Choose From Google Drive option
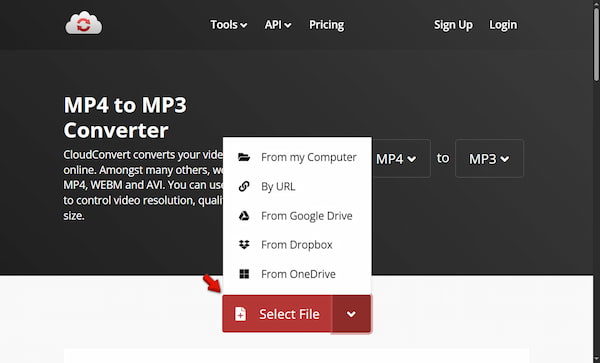This screenshot has height=363, width=600. (x=297, y=216)
